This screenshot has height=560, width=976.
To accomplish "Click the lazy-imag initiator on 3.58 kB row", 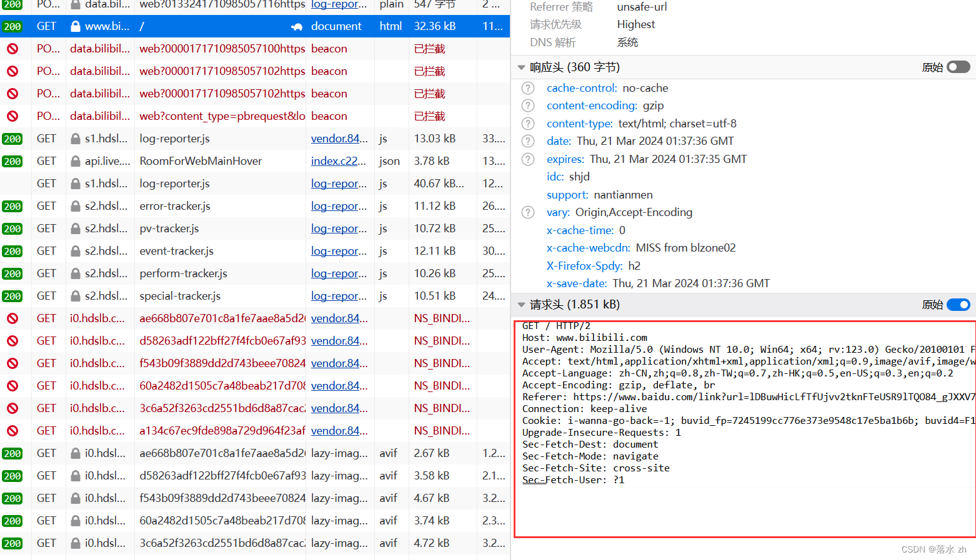I will (339, 476).
